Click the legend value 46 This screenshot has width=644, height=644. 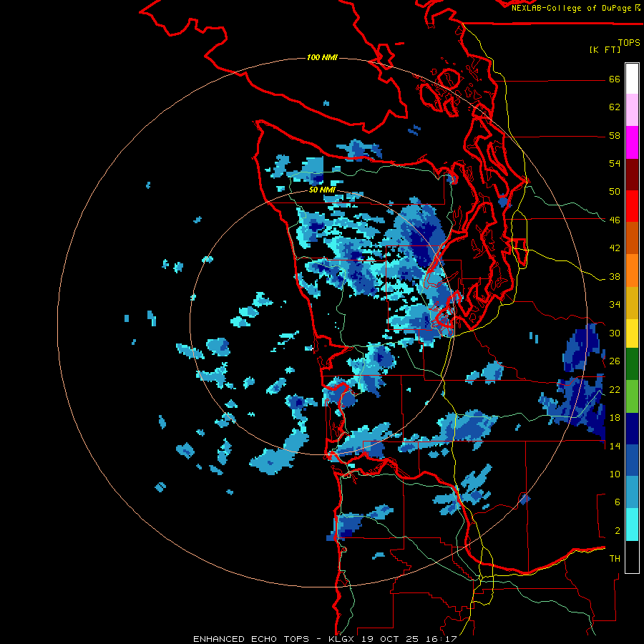pos(615,220)
